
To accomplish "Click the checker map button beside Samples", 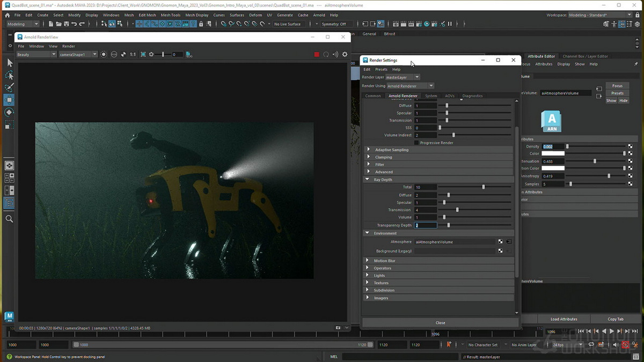I will coord(630,184).
